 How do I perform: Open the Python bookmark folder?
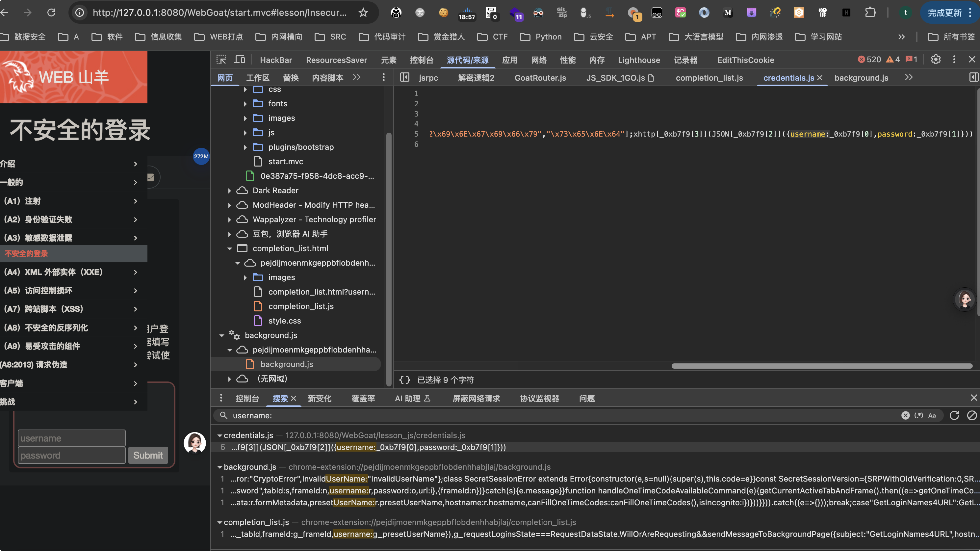point(541,37)
